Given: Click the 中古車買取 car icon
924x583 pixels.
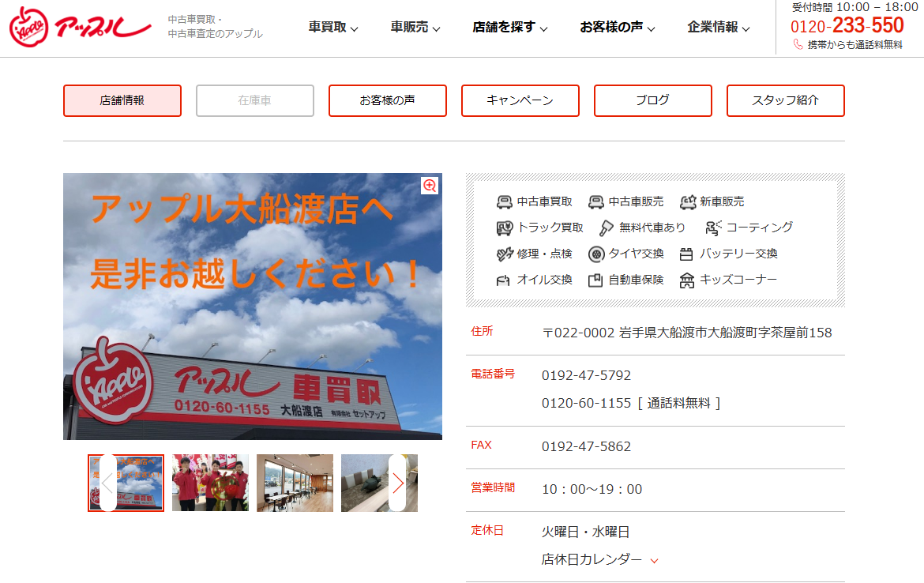Looking at the screenshot, I should [504, 202].
